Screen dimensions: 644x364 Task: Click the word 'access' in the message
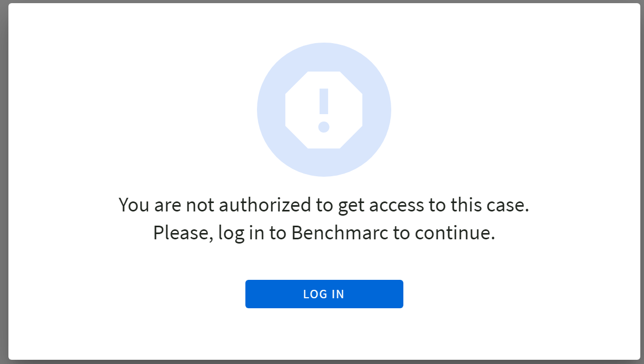[397, 205]
